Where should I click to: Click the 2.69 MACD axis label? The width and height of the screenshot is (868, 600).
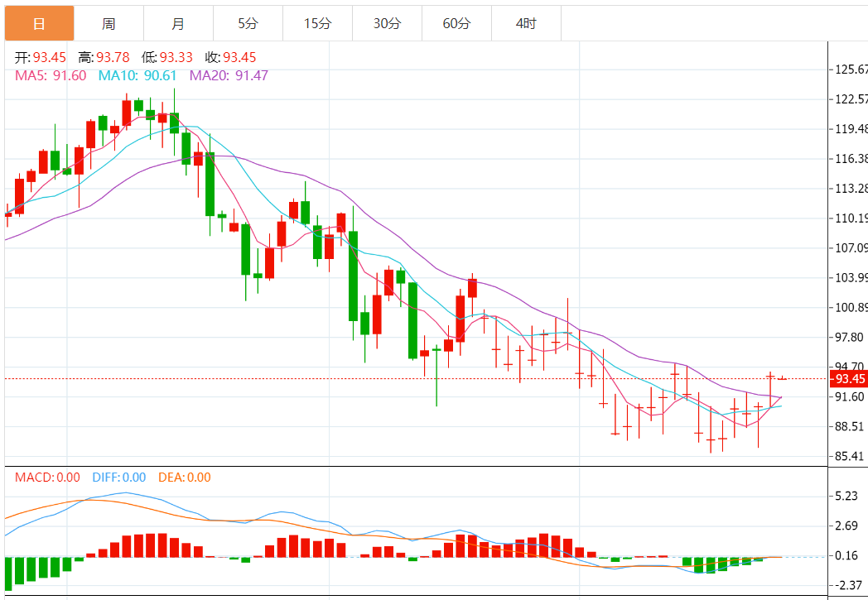[x=847, y=526]
